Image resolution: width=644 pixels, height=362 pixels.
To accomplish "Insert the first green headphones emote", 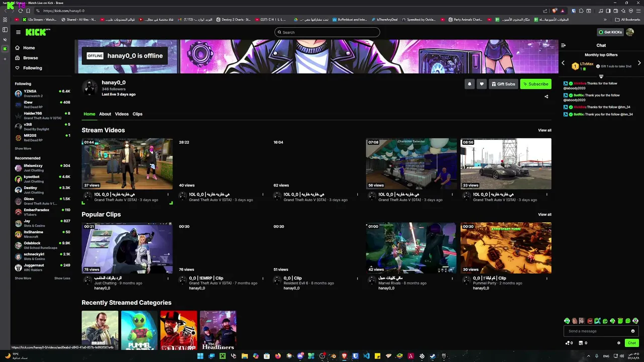I will pos(567,321).
